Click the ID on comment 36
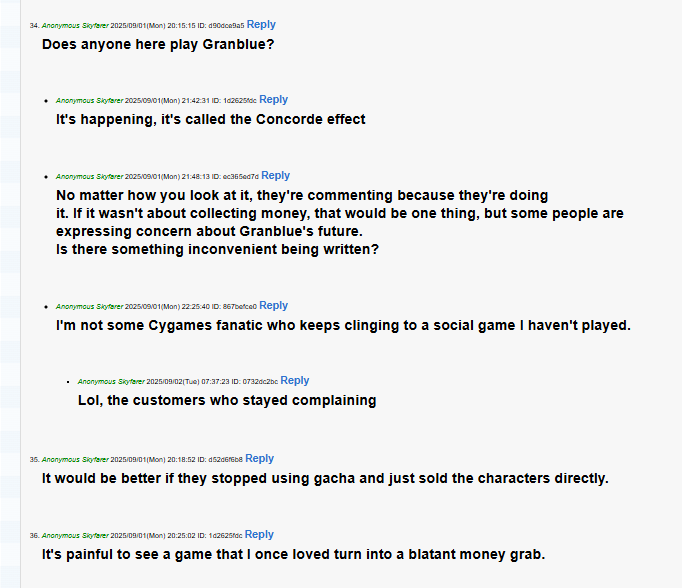682x588 pixels. click(220, 536)
